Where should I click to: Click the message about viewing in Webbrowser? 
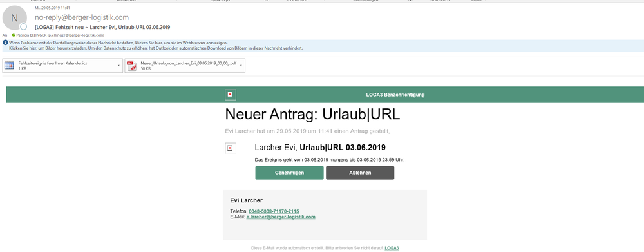coord(118,43)
